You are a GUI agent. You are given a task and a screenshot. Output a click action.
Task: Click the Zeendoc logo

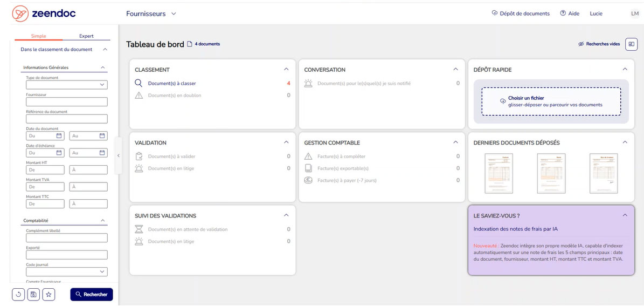point(45,13)
